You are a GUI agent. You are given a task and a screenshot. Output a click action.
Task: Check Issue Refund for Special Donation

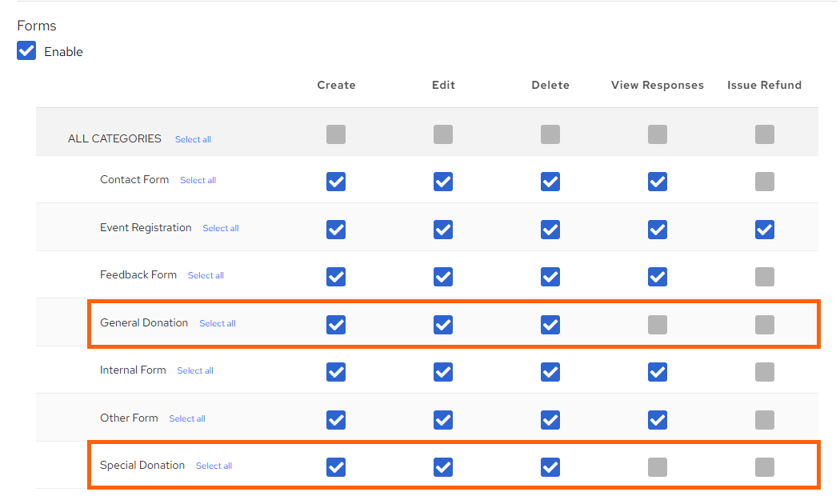[764, 467]
